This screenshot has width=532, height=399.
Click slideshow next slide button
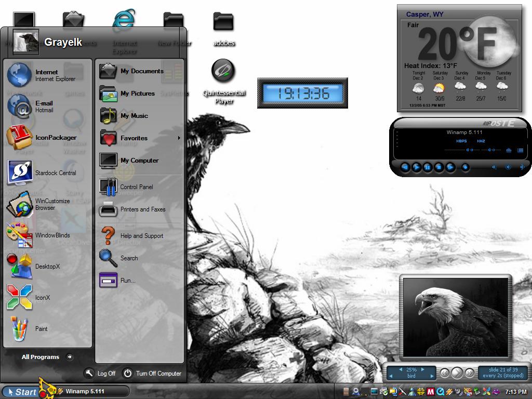click(x=470, y=373)
